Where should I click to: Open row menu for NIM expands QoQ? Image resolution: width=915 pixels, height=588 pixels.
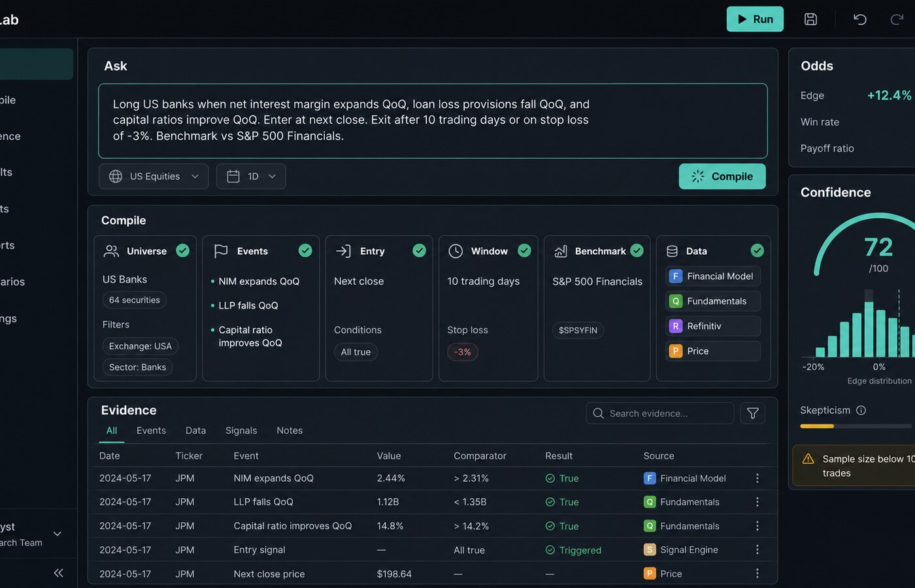coord(757,478)
